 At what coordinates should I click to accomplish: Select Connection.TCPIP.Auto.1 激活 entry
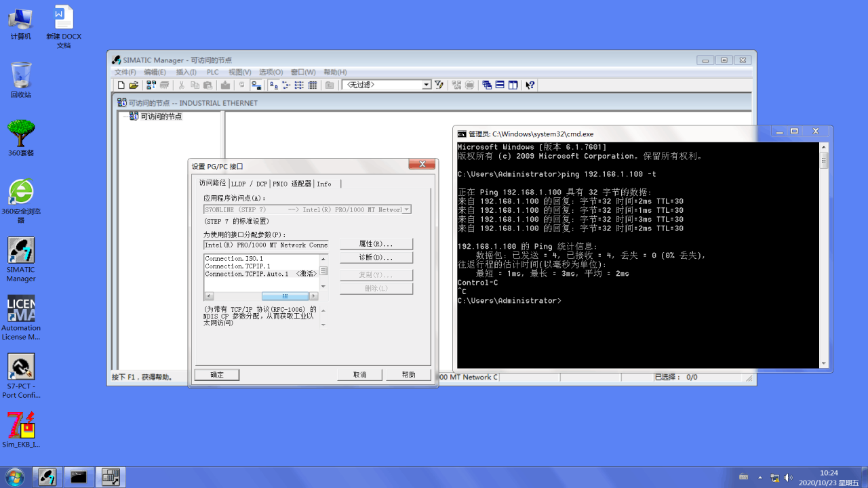click(261, 274)
